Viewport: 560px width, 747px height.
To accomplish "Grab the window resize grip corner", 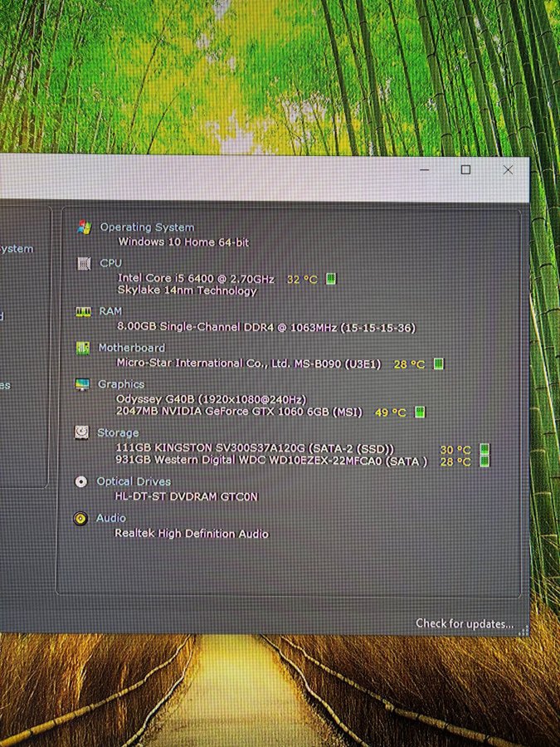I will pyautogui.click(x=523, y=631).
